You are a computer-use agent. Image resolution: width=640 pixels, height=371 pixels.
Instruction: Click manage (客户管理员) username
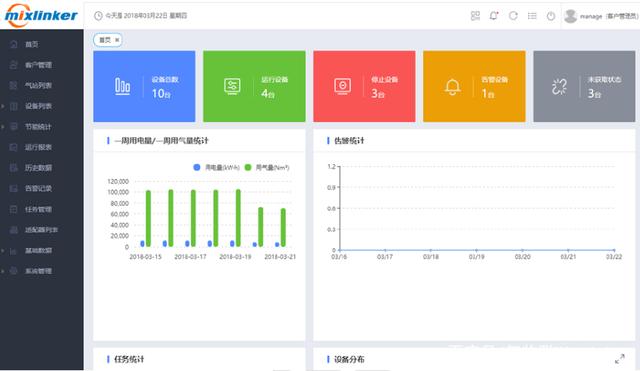(x=609, y=16)
